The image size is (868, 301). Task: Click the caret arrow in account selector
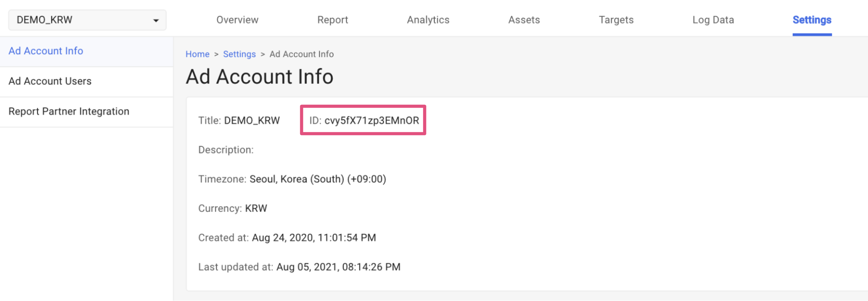[x=156, y=21]
